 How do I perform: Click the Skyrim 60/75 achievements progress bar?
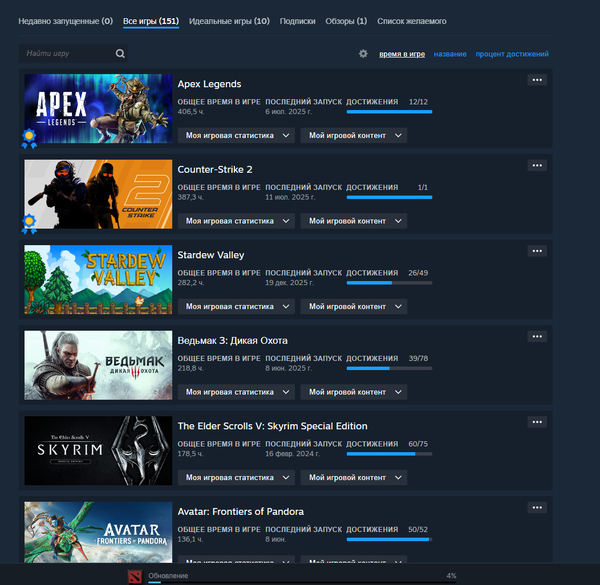(389, 454)
